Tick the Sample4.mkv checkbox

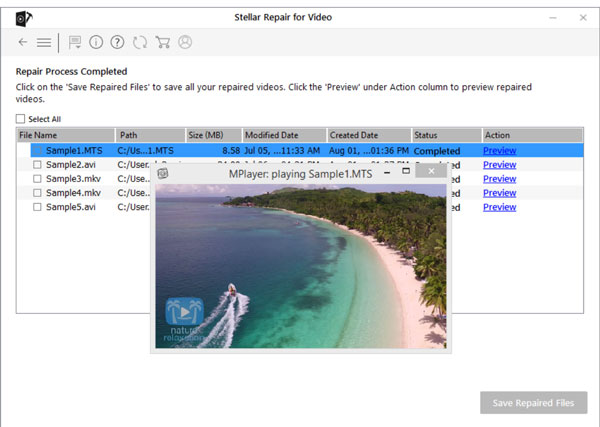point(37,193)
